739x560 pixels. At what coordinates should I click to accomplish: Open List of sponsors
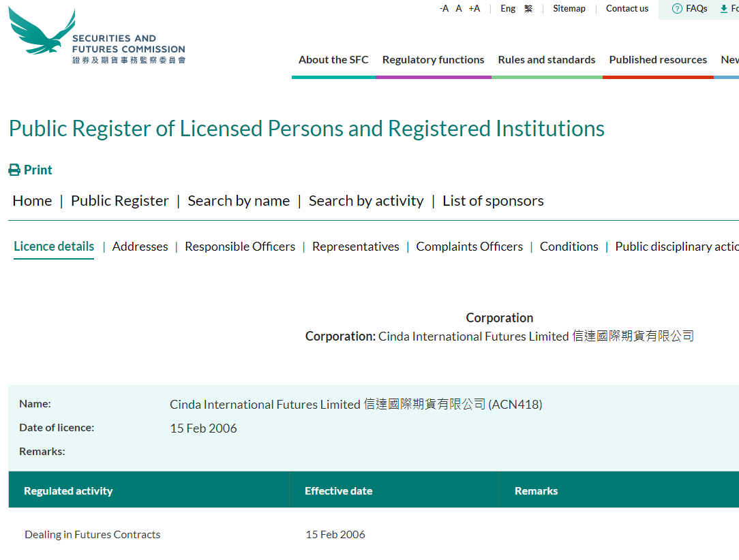(493, 201)
